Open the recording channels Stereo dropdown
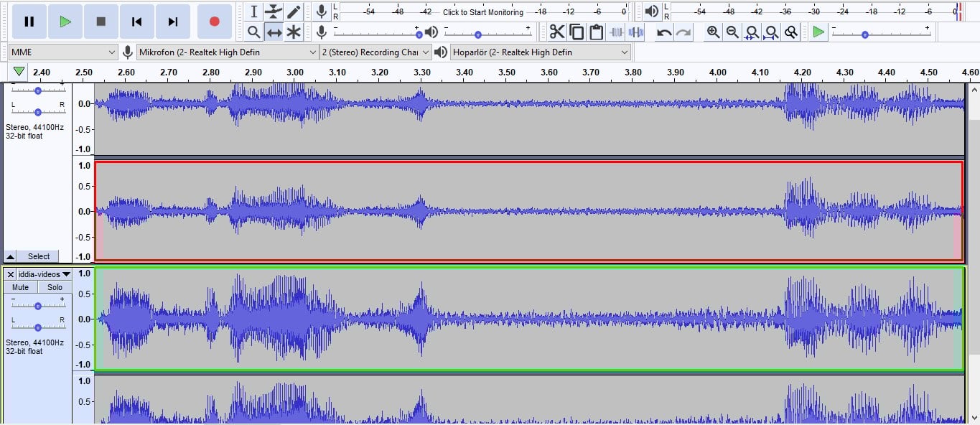The width and height of the screenshot is (980, 425). pos(375,52)
